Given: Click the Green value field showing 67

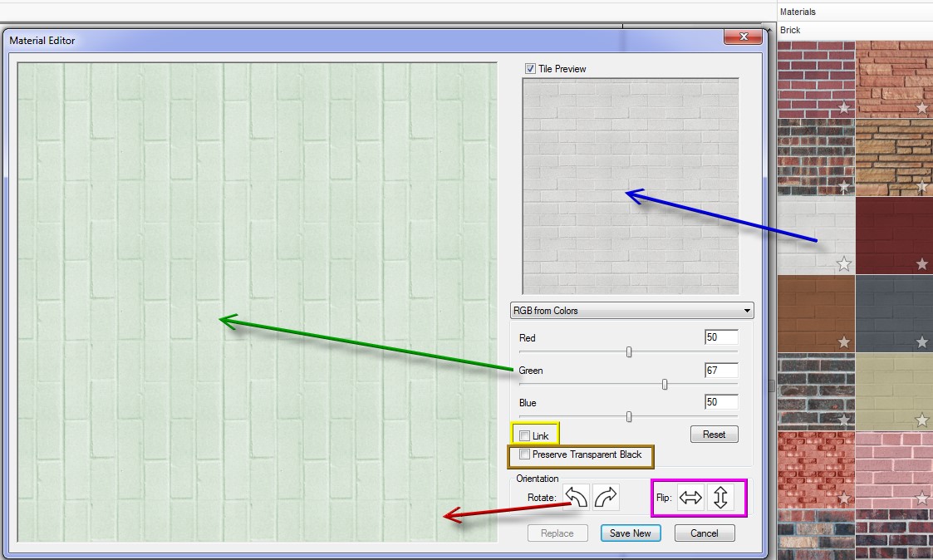Looking at the screenshot, I should pyautogui.click(x=721, y=371).
